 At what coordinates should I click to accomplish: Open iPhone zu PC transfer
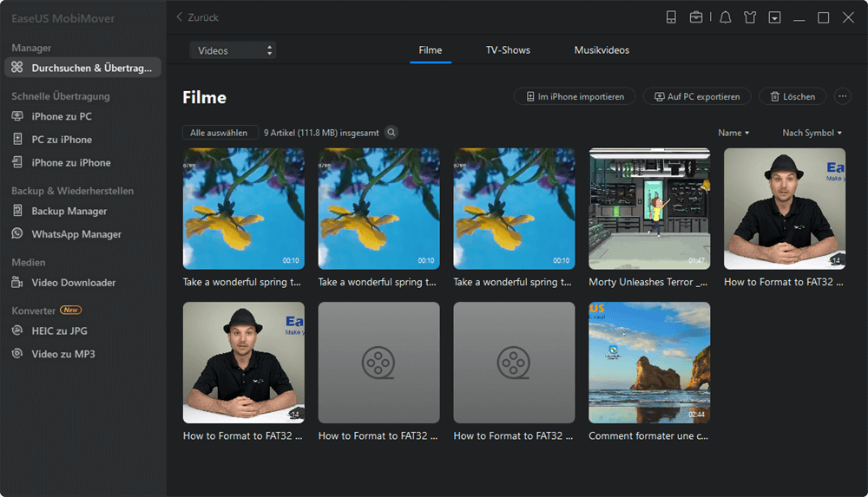pyautogui.click(x=62, y=116)
